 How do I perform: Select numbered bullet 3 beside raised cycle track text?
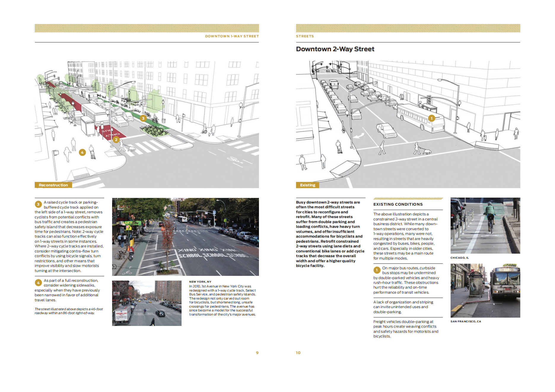(38, 204)
